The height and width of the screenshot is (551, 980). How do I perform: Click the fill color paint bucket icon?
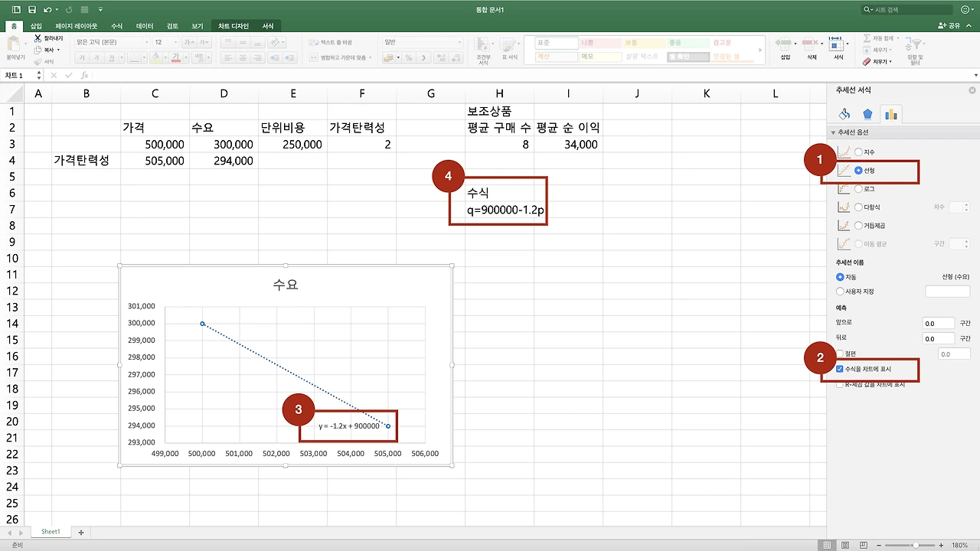tap(156, 57)
